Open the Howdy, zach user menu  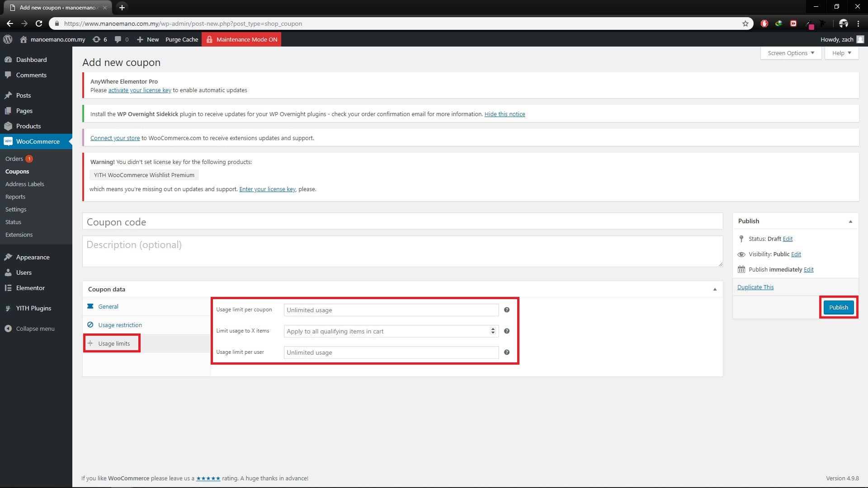[x=842, y=39]
